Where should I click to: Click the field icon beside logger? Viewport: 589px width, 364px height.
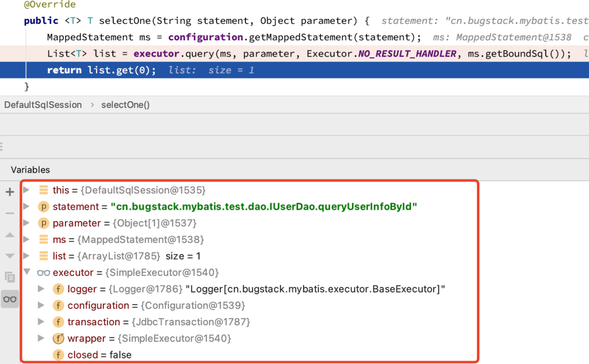[58, 289]
